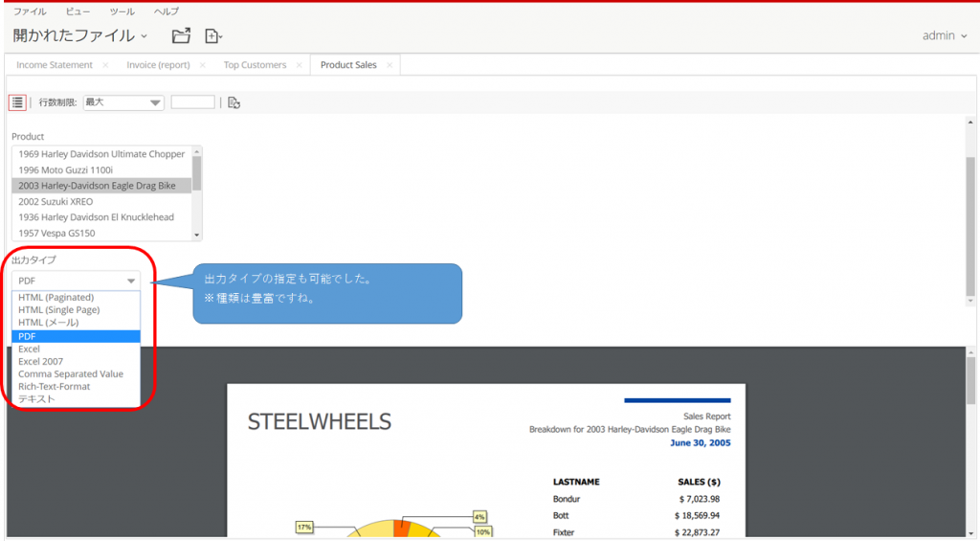This screenshot has width=980, height=541.
Task: Open the folder browse icon
Action: tap(181, 36)
